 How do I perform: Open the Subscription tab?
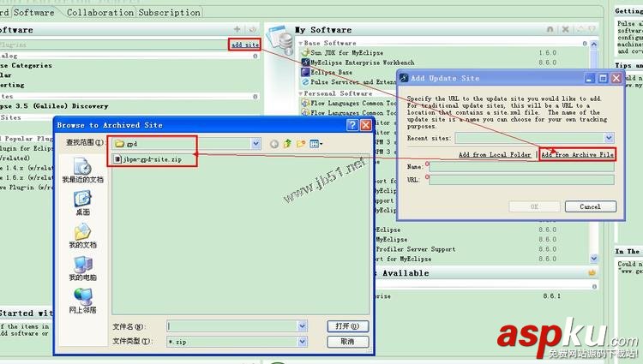(170, 12)
